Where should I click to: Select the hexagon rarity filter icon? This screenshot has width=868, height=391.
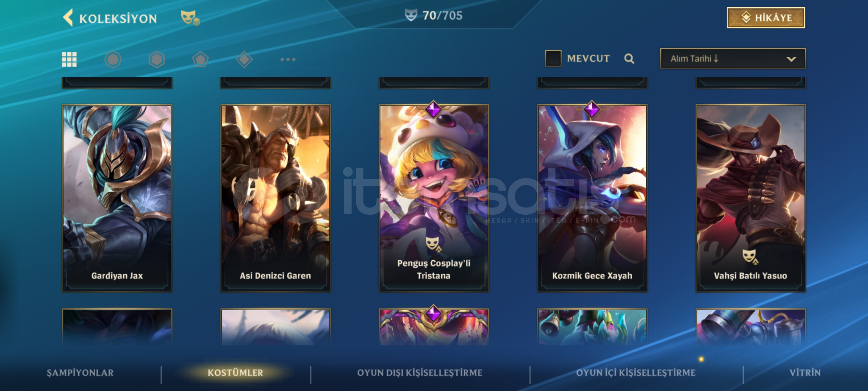(x=157, y=59)
